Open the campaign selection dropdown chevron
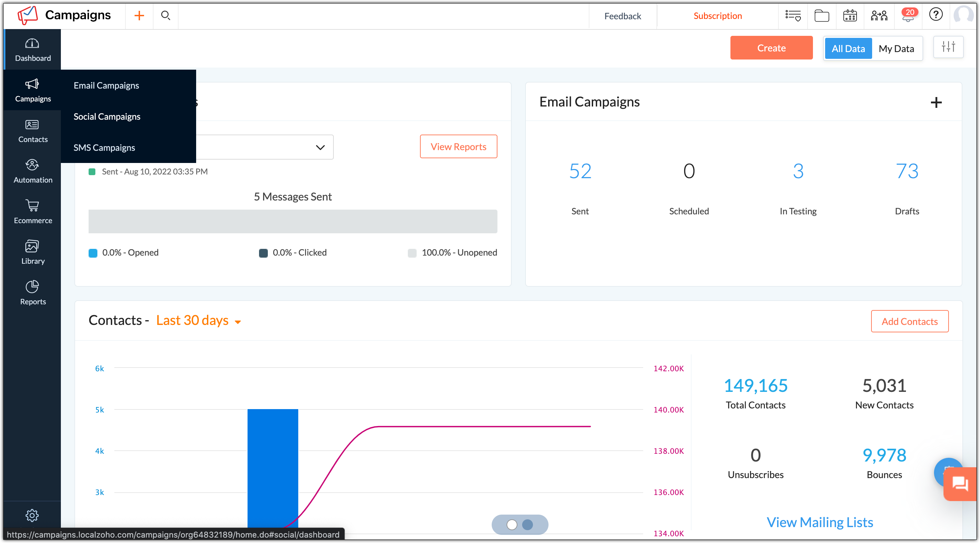The width and height of the screenshot is (980, 543). coord(320,147)
